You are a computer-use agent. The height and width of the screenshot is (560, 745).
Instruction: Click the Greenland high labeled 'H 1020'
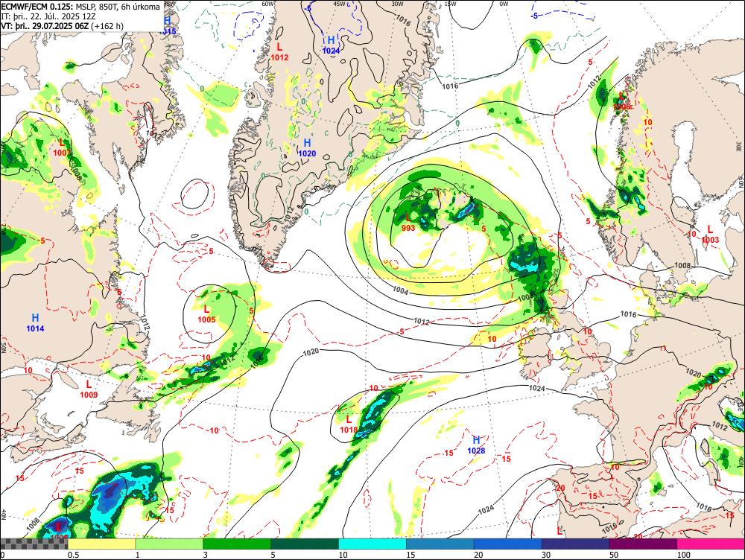tap(307, 147)
